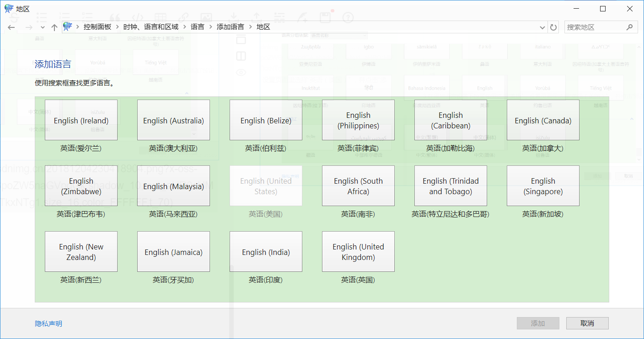Click label 英语(特立尼达和多巴哥)
The width and height of the screenshot is (644, 339).
coord(451,214)
